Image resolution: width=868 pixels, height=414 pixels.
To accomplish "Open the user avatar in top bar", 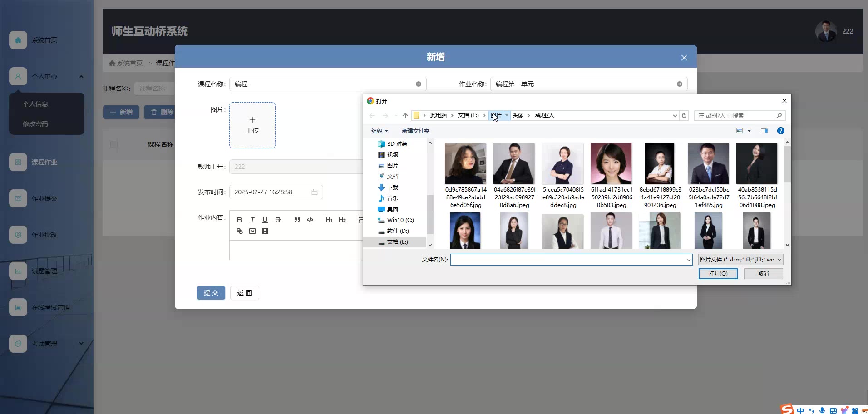I will coord(826,31).
